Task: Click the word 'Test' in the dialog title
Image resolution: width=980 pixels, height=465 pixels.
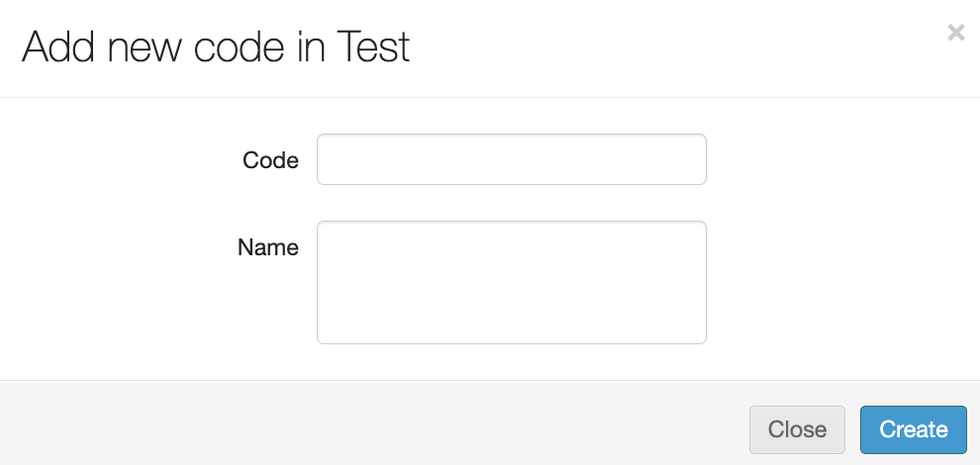Action: coord(373,47)
